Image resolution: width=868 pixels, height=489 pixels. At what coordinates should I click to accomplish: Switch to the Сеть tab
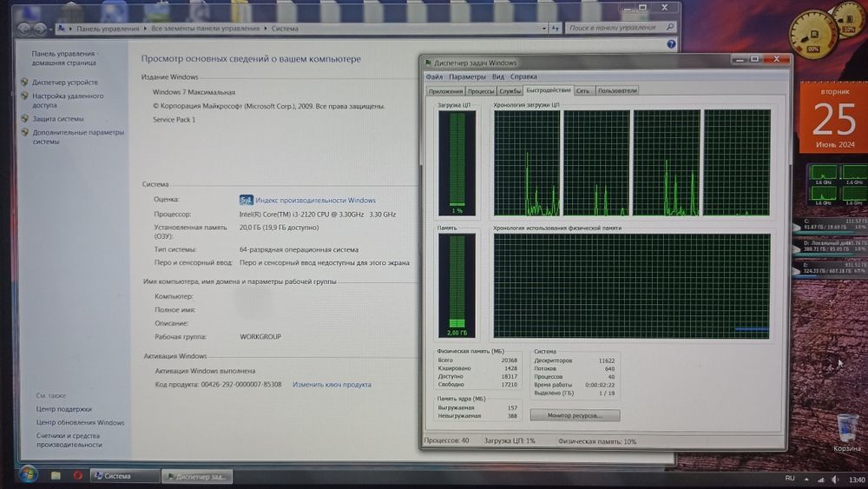click(583, 91)
